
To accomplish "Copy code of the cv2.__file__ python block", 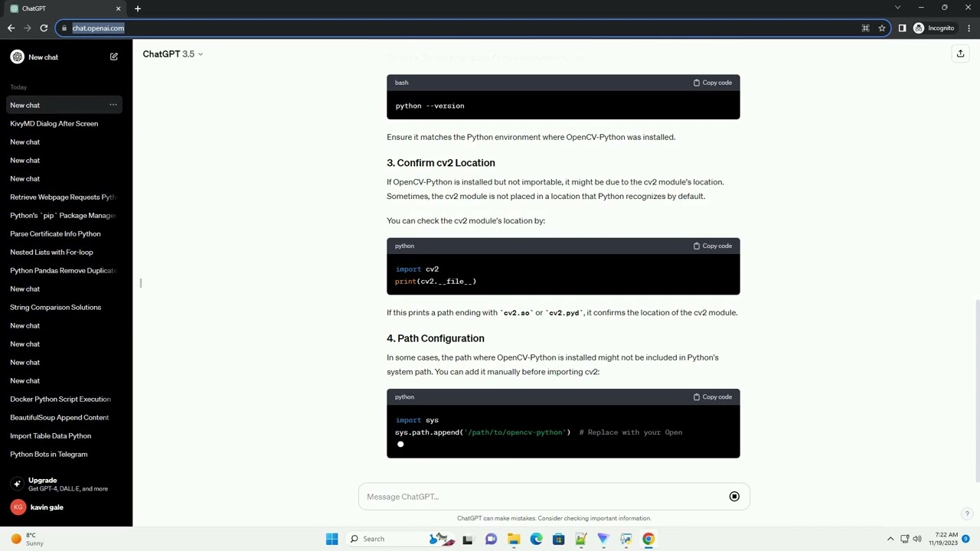I will pos(713,246).
